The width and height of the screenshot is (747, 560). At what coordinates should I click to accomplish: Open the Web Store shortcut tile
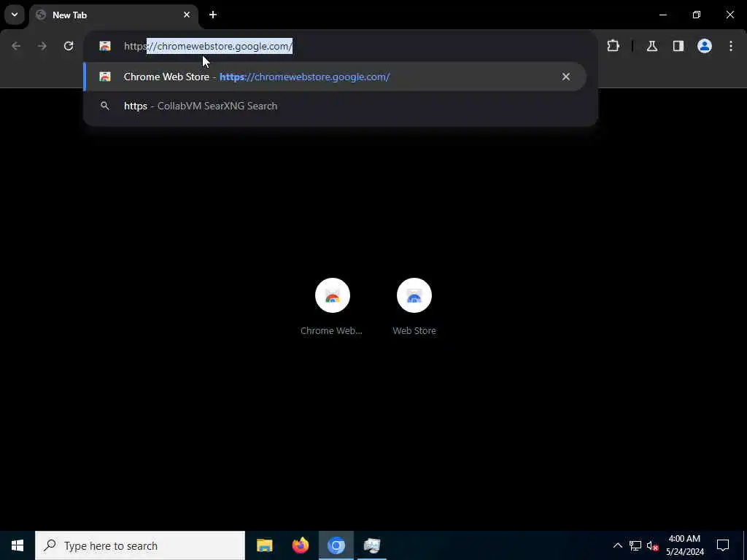tap(414, 296)
